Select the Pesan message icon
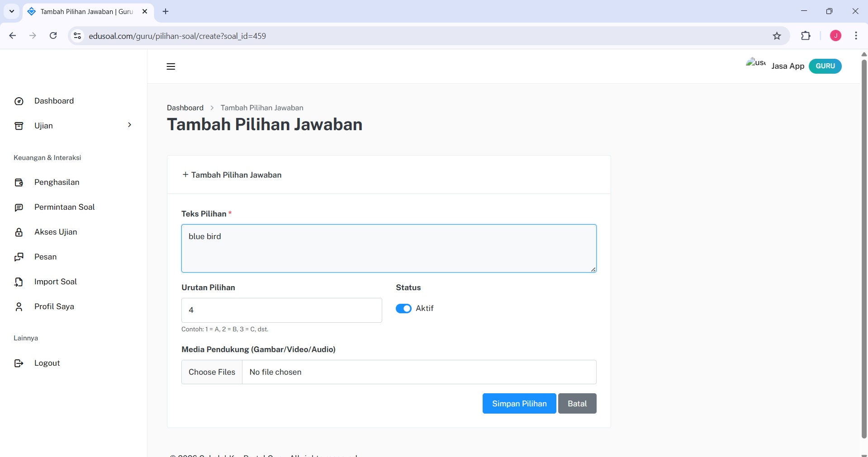The height and width of the screenshot is (457, 868). 19,257
